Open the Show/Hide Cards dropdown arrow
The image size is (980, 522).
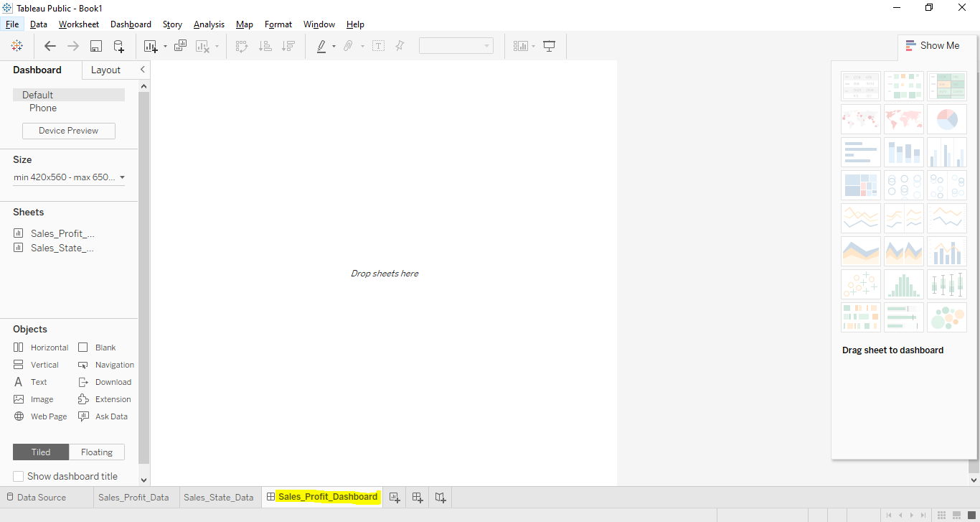533,47
